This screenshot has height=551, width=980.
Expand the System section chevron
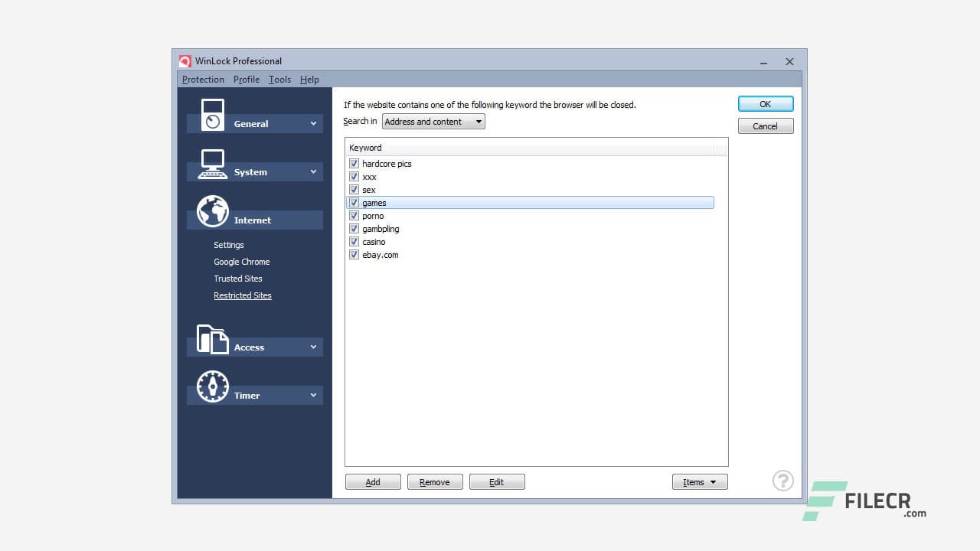click(x=313, y=171)
